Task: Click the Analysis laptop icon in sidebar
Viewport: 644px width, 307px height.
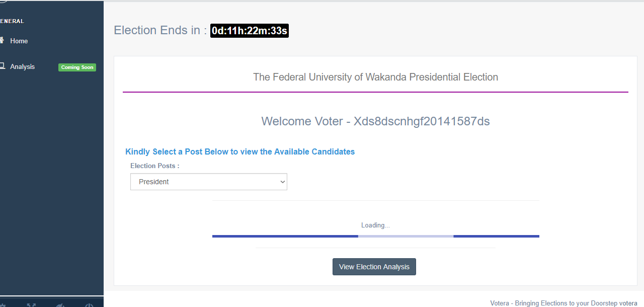Action: [2, 66]
